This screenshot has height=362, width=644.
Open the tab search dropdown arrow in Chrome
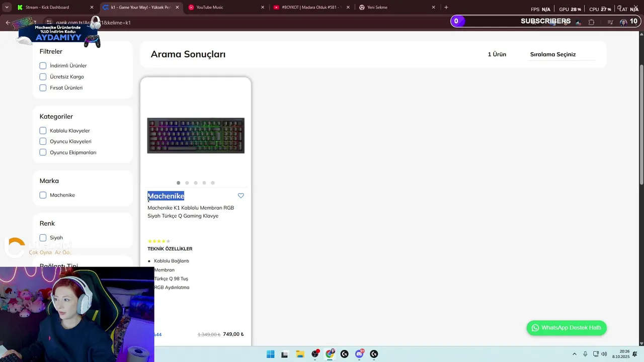(7, 7)
